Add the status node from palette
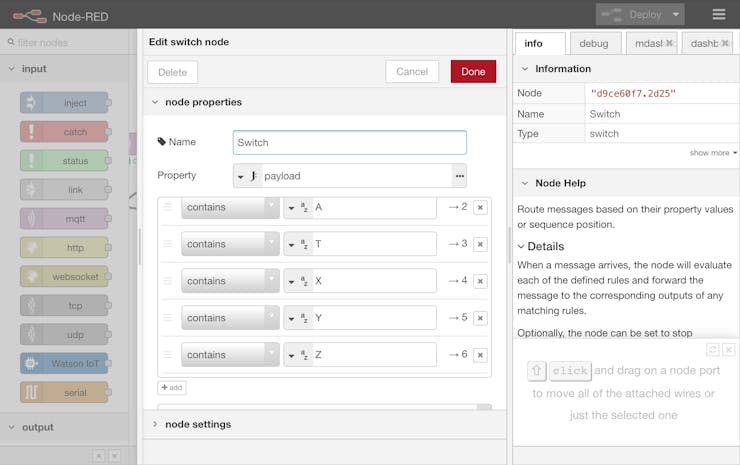This screenshot has height=465, width=740. point(64,161)
